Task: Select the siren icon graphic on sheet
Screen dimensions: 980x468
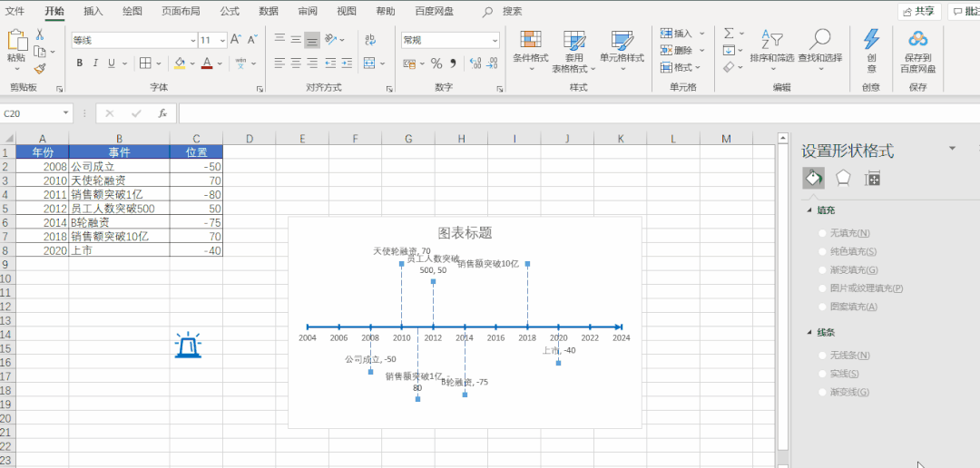Action: (188, 345)
